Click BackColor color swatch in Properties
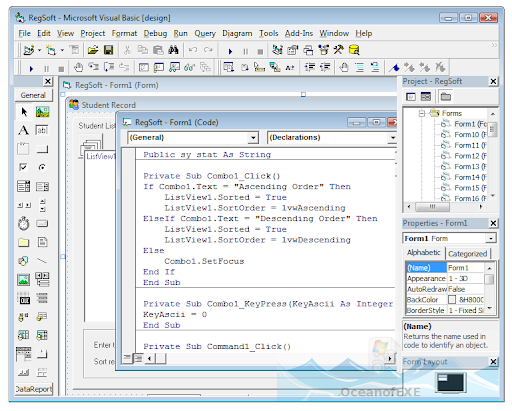This screenshot has width=512, height=411. pyautogui.click(x=452, y=300)
